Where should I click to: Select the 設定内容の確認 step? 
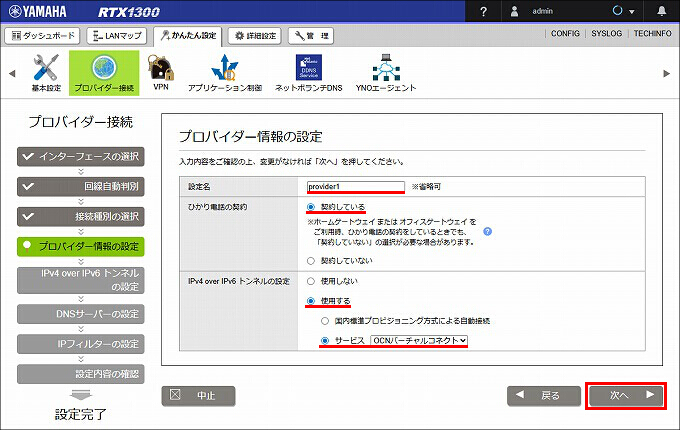[x=81, y=374]
